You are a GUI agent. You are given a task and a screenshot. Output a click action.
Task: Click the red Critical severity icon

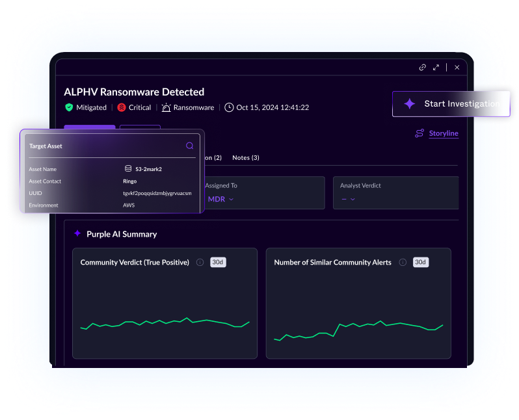[122, 107]
